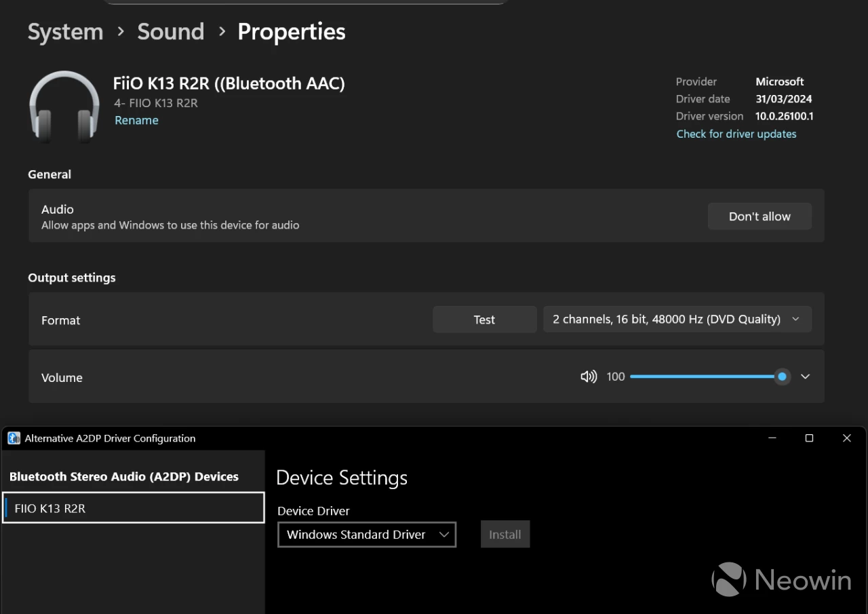Expand the Volume row options
This screenshot has height=614, width=868.
(805, 377)
